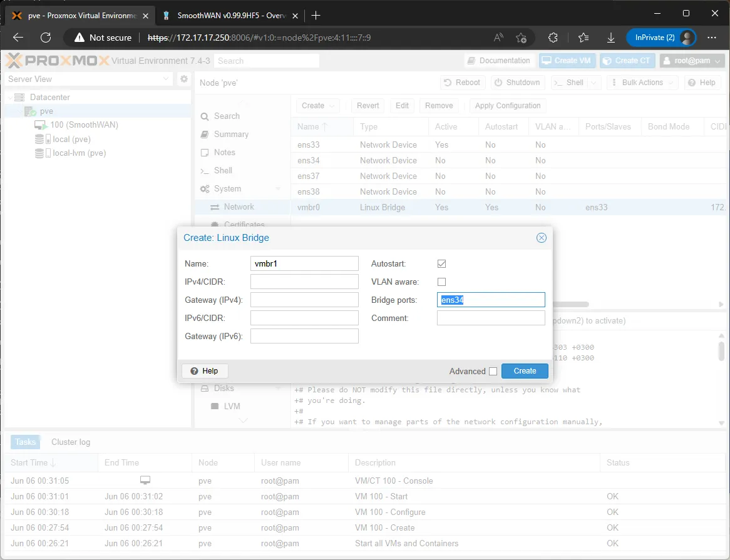This screenshot has width=730, height=560.
Task: Open the network Create dropdown
Action: click(318, 106)
